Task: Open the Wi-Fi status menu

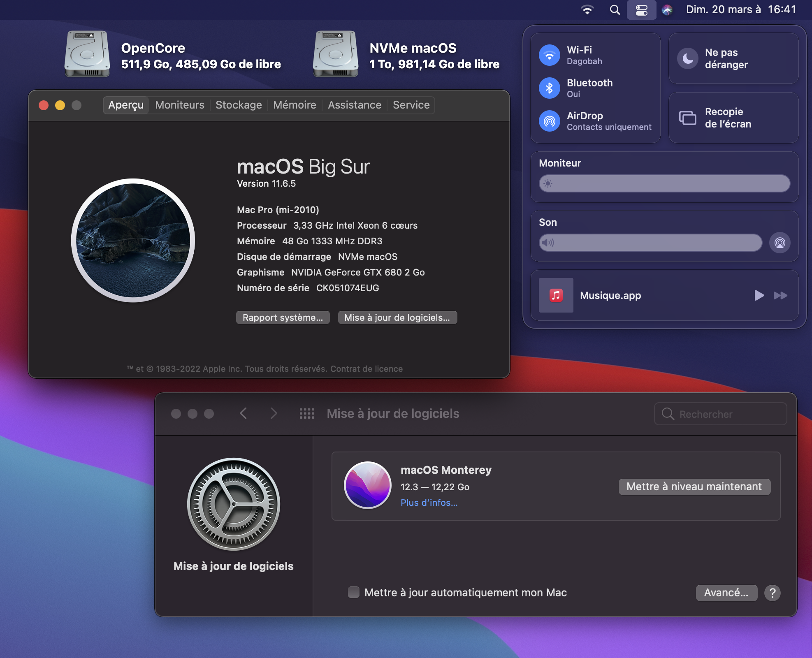Action: 587,10
